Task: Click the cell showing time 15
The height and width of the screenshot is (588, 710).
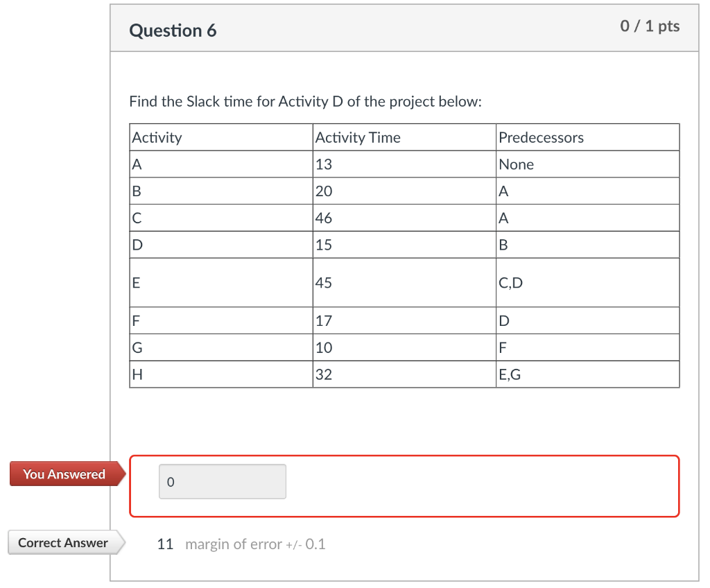Action: pyautogui.click(x=322, y=245)
